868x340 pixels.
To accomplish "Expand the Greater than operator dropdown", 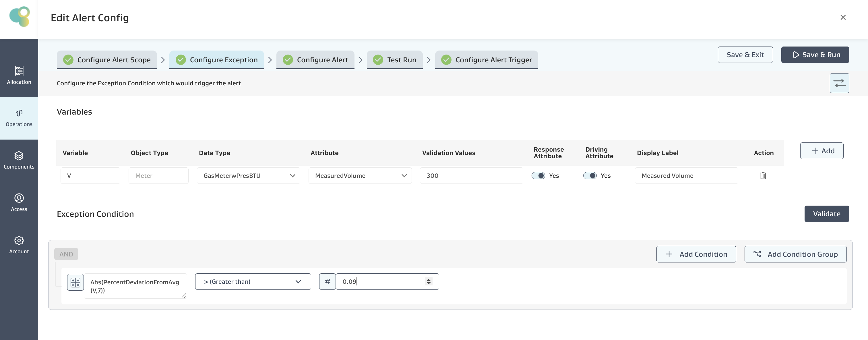I will pos(253,281).
